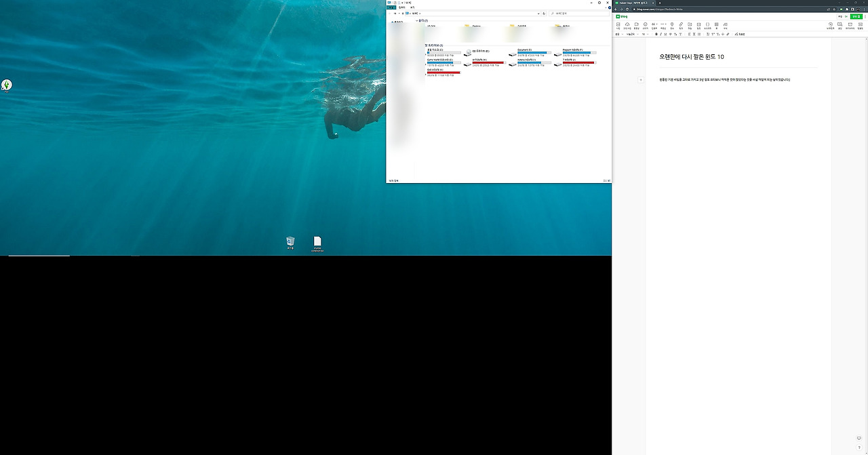
Task: Toggle strikethrough formatting in the blog editor
Action: [x=670, y=34]
